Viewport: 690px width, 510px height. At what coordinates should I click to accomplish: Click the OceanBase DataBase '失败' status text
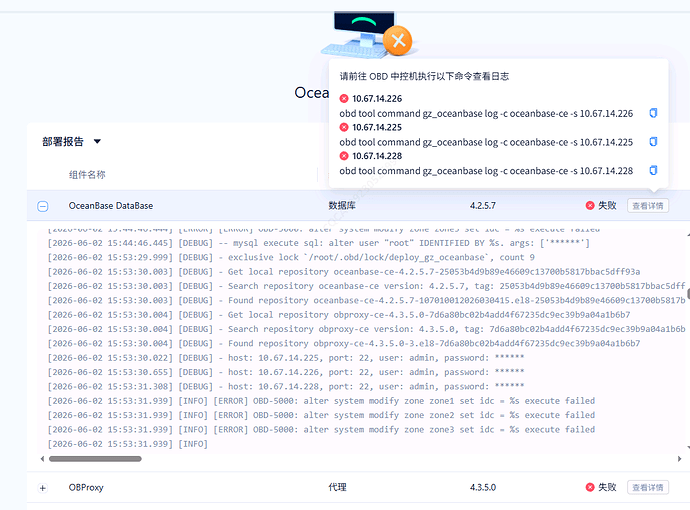pos(607,205)
